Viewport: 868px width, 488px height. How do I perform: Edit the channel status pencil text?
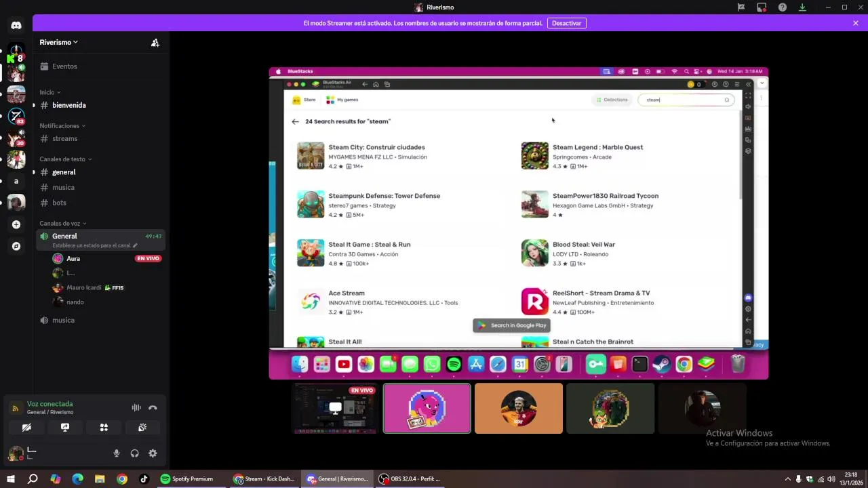click(94, 245)
